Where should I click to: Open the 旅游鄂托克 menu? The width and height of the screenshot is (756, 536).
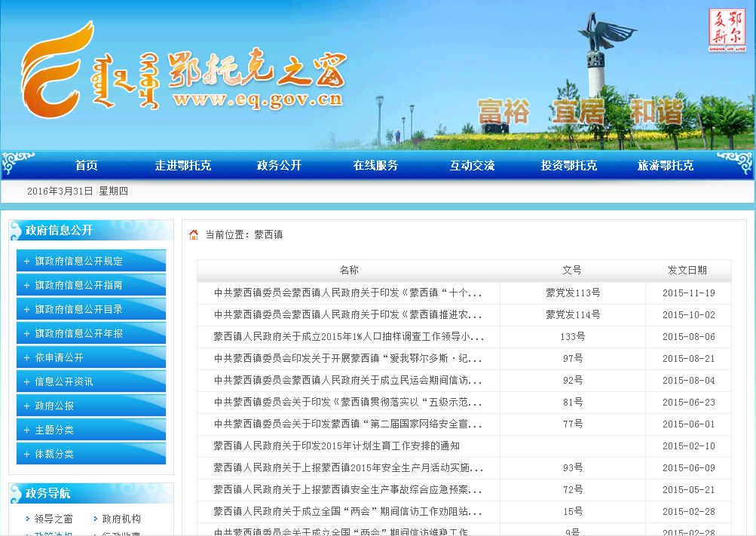coord(666,165)
